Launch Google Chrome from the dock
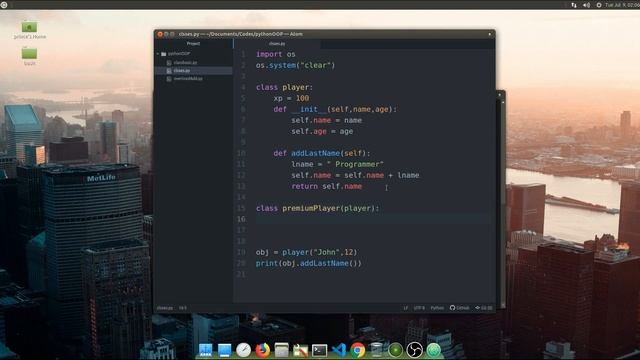The width and height of the screenshot is (640, 360). tap(358, 350)
